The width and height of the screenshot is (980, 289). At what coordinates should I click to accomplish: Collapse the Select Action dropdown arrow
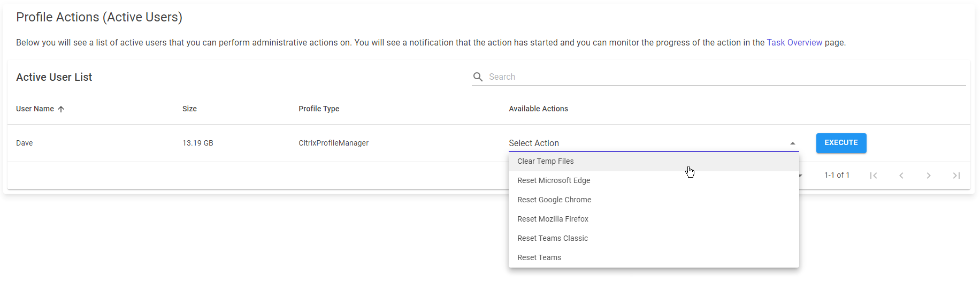coord(793,143)
